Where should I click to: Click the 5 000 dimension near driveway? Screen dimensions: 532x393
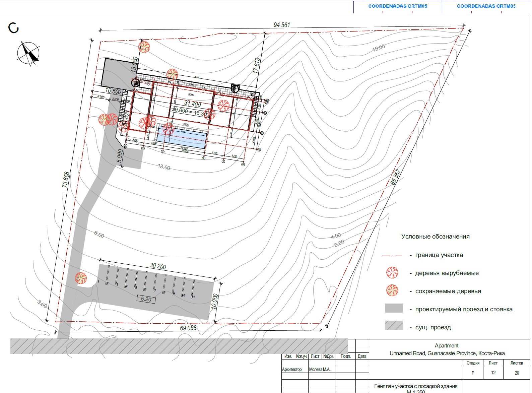pos(120,156)
